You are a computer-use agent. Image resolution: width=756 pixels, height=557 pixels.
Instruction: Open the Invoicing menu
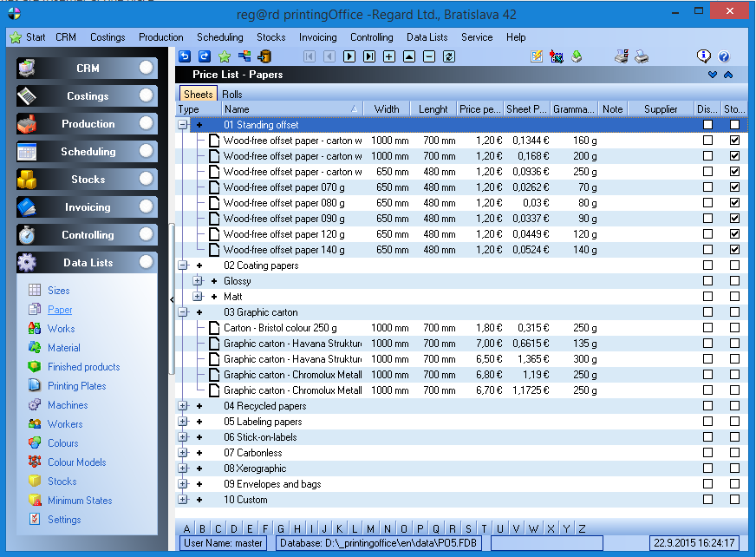317,37
